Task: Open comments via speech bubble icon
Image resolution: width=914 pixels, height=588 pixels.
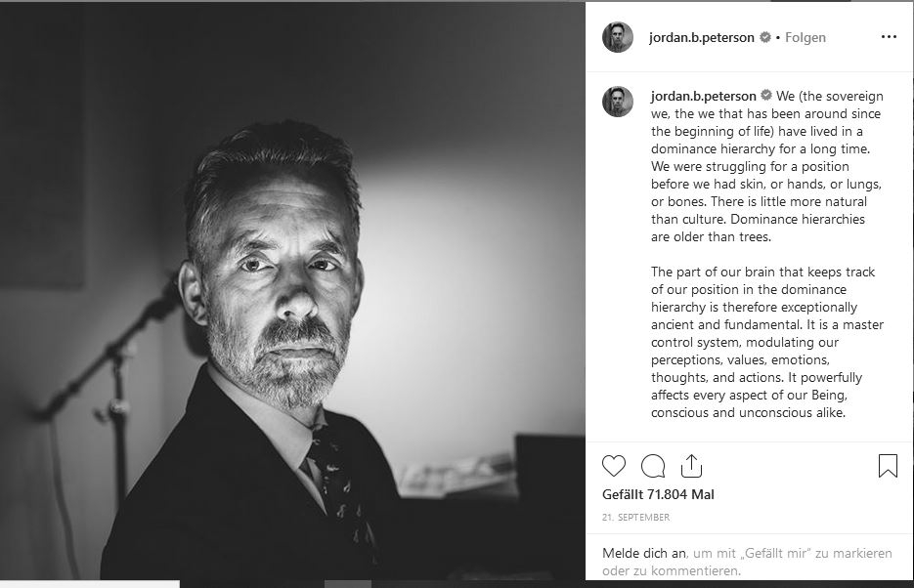Action: click(653, 466)
